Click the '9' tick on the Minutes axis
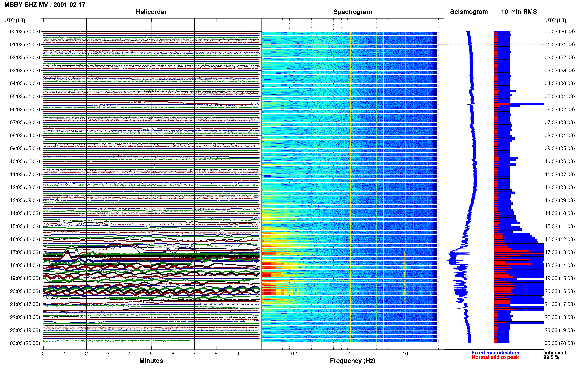 238,354
